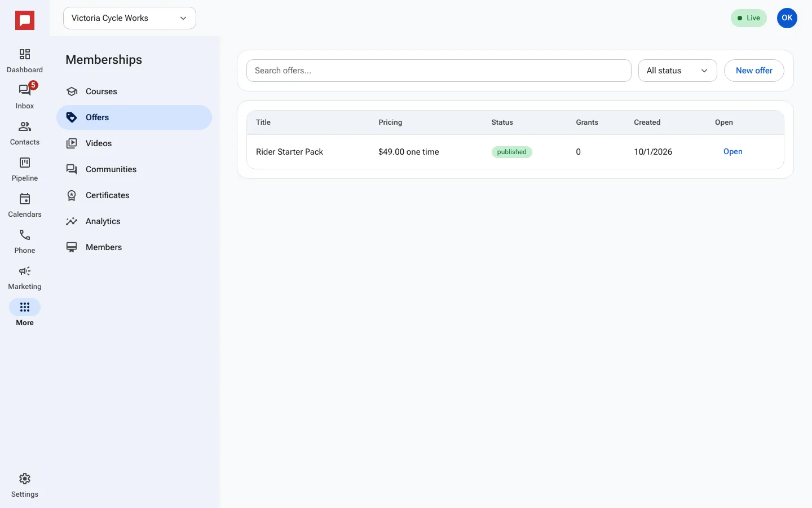Open the Dashboard grid icon
The height and width of the screenshot is (508, 812).
tap(25, 54)
